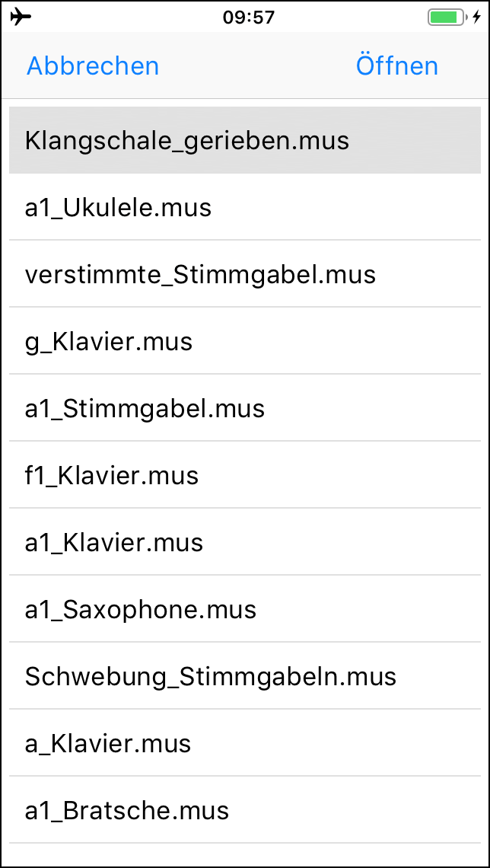Viewport: 490px width, 868px height.
Task: Select a1_Saxophone.mus from the files
Action: click(245, 610)
